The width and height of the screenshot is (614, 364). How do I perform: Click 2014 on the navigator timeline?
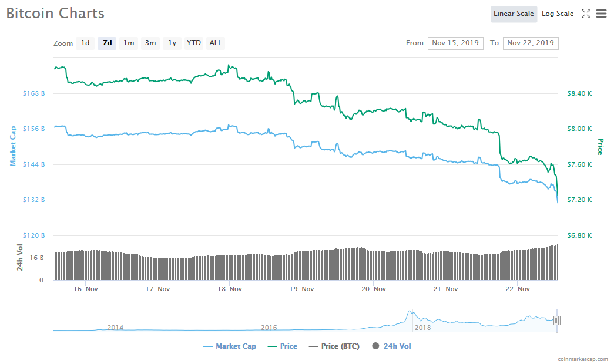(115, 328)
